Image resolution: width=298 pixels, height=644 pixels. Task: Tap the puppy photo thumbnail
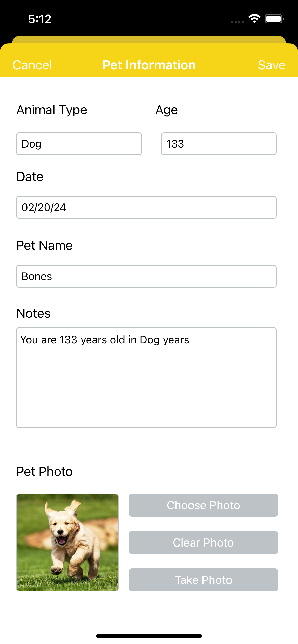point(67,542)
